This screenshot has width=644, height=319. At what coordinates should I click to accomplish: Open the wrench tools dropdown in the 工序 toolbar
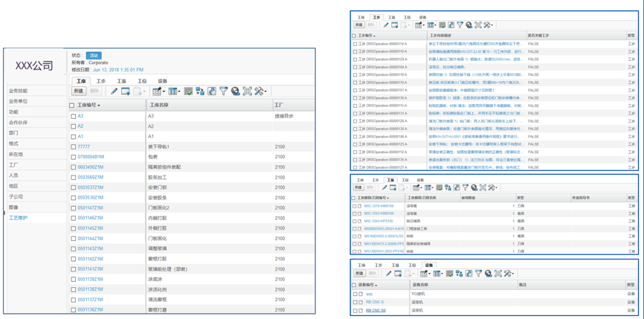(261, 91)
